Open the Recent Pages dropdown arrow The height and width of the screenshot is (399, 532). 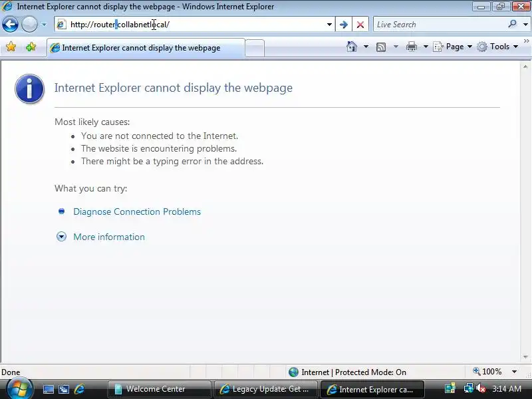click(44, 25)
